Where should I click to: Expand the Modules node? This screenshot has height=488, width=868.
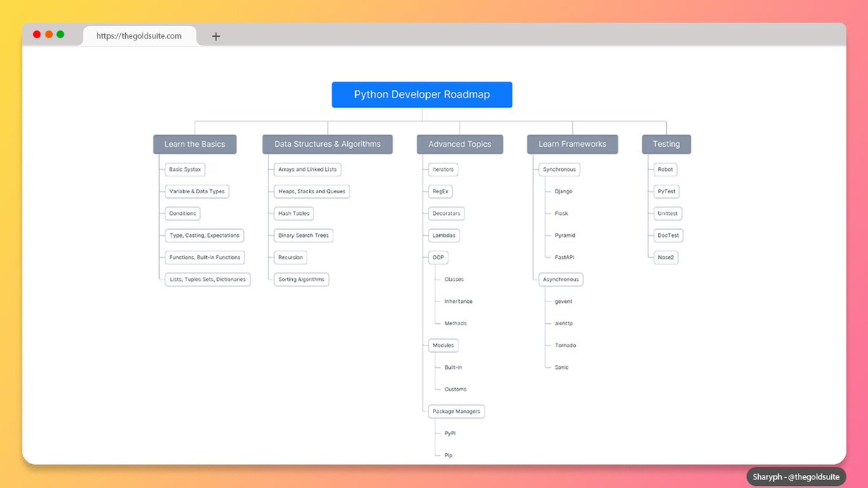[442, 346]
